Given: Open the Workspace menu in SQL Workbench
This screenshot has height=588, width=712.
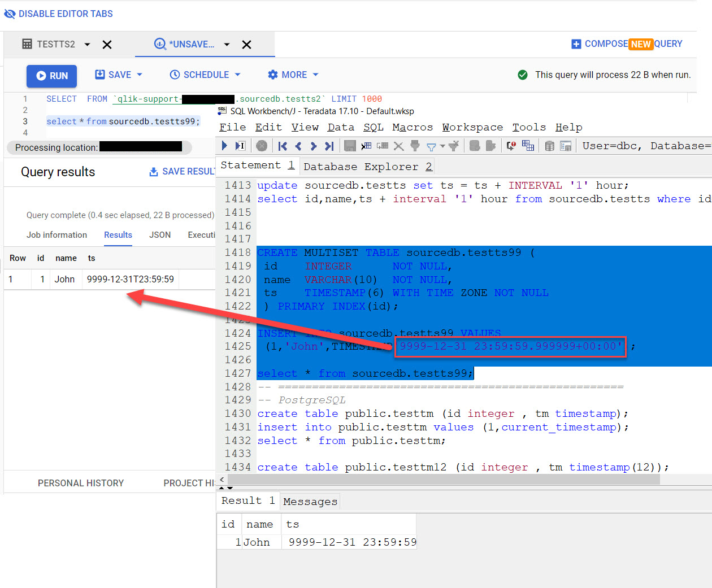Looking at the screenshot, I should tap(472, 127).
